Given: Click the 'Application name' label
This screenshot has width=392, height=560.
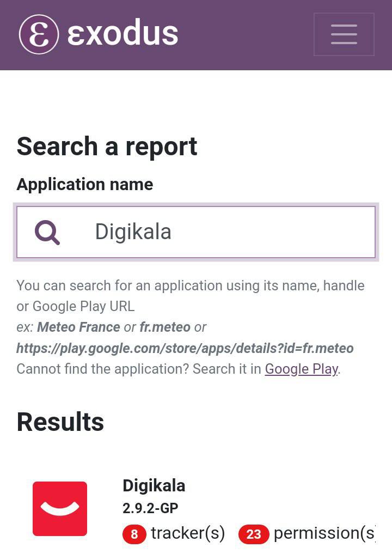Looking at the screenshot, I should 84,185.
